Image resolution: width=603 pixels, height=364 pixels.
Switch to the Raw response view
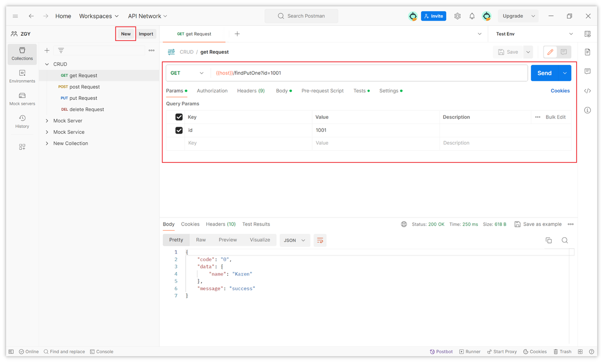[x=201, y=240]
